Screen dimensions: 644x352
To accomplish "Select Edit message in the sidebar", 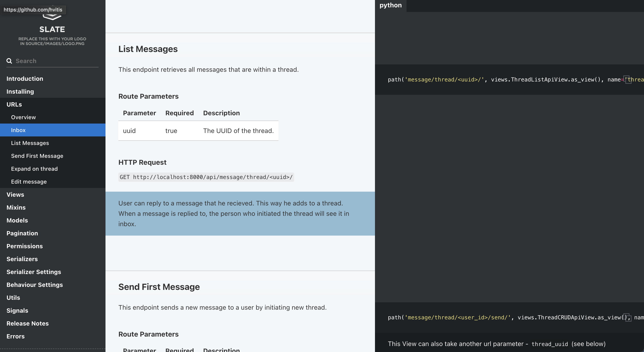I will click(29, 182).
